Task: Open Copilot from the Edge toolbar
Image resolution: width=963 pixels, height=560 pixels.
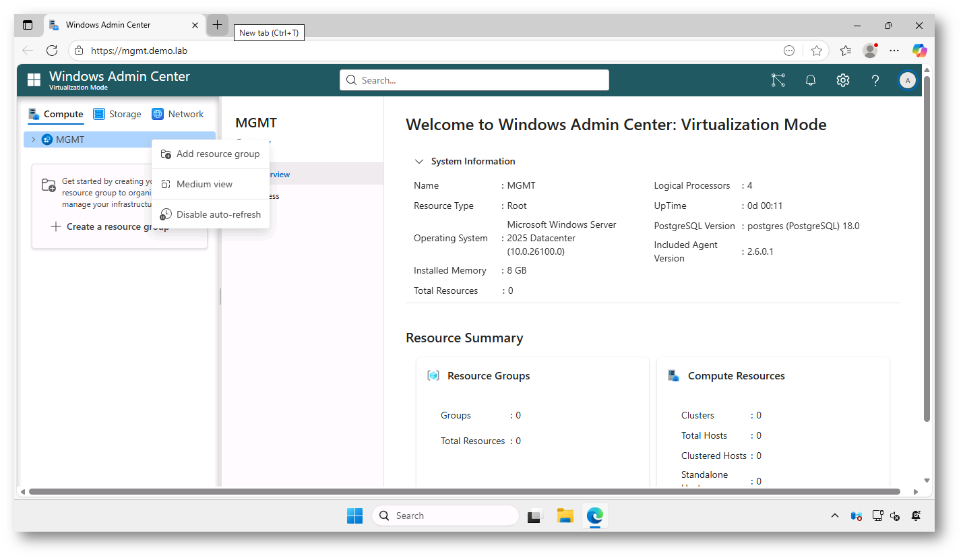Action: [919, 51]
